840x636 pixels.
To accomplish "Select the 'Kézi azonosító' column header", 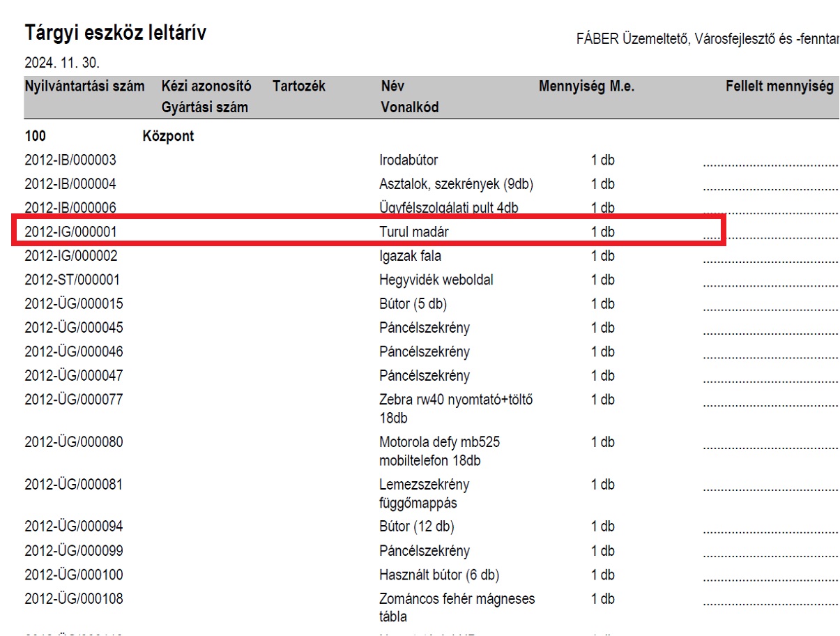I will point(206,86).
